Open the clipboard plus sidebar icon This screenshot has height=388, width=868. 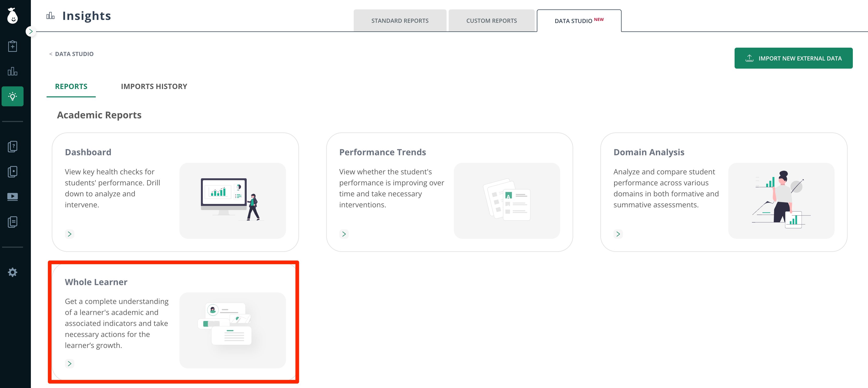(13, 46)
